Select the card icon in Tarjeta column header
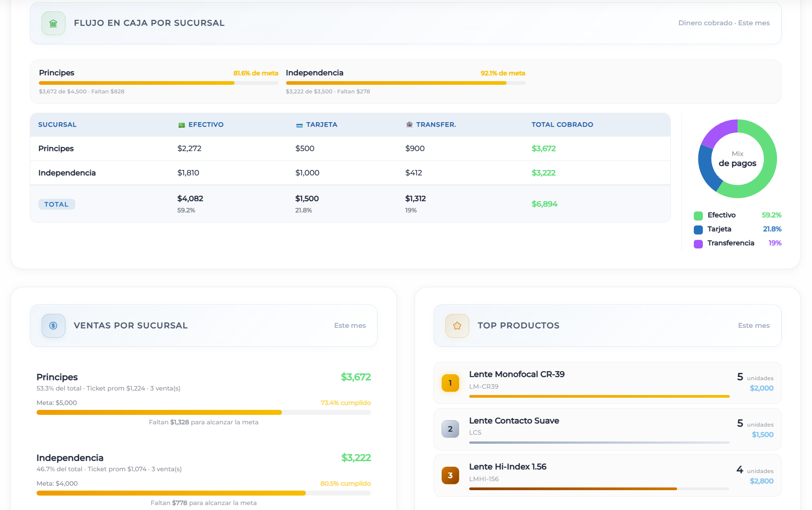This screenshot has width=812, height=510. point(299,124)
